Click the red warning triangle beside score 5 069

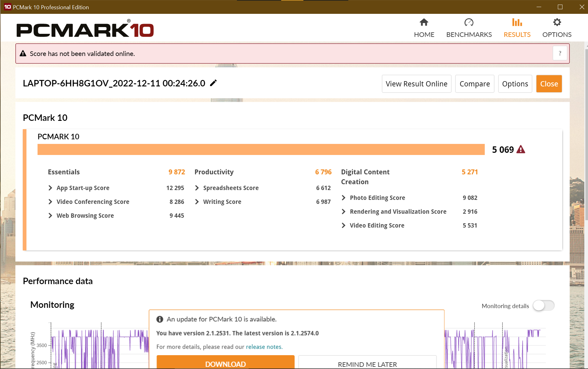(x=521, y=149)
